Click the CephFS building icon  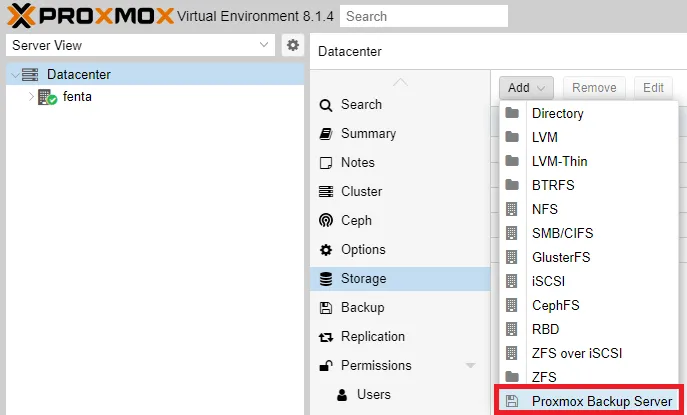pyautogui.click(x=512, y=305)
